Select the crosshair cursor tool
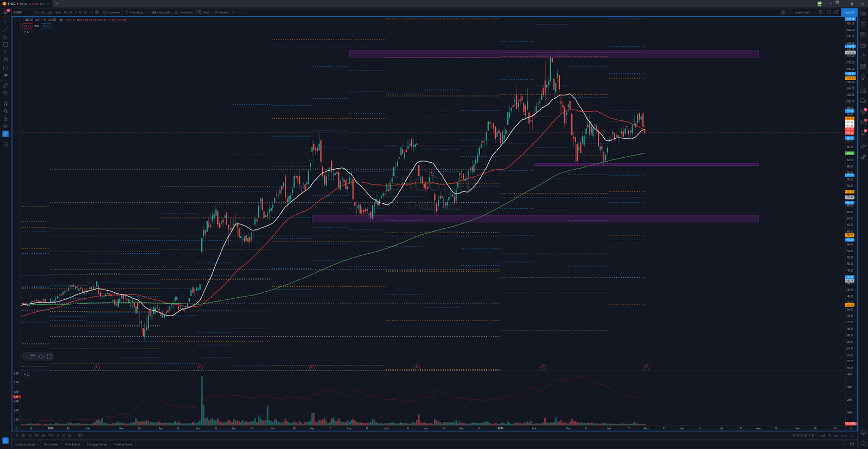Viewport: 868px width, 449px height. pyautogui.click(x=5, y=22)
